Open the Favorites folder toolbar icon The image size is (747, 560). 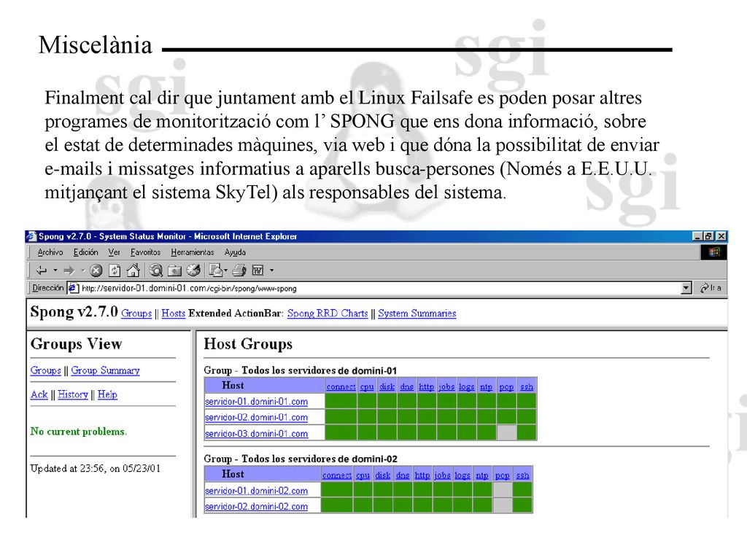click(x=175, y=271)
